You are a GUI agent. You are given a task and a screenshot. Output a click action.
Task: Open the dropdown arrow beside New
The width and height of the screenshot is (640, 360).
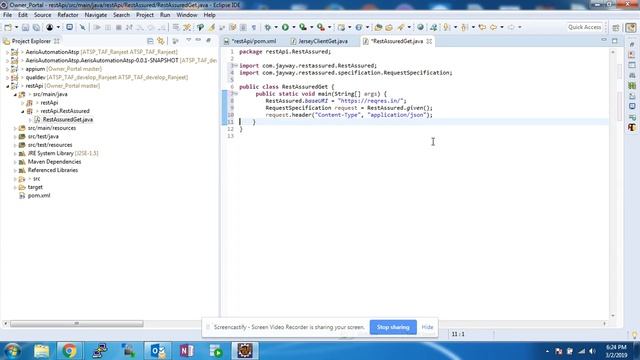coord(16,27)
